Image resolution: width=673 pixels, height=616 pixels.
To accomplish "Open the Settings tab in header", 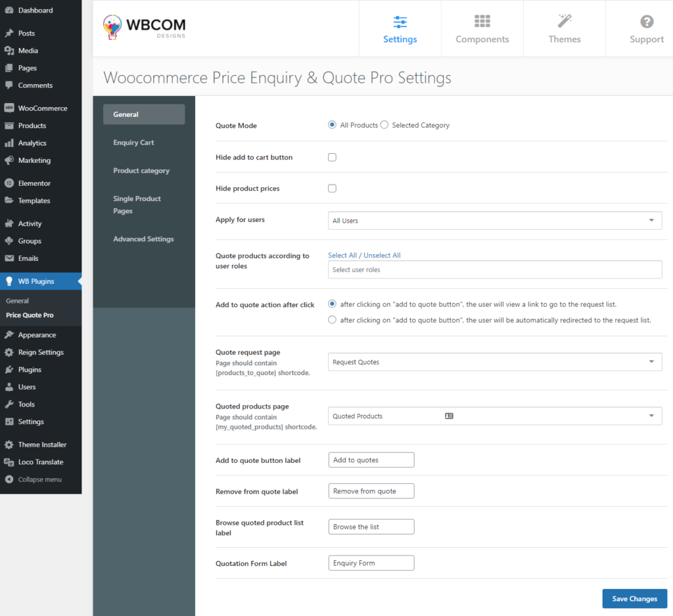I will 400,29.
